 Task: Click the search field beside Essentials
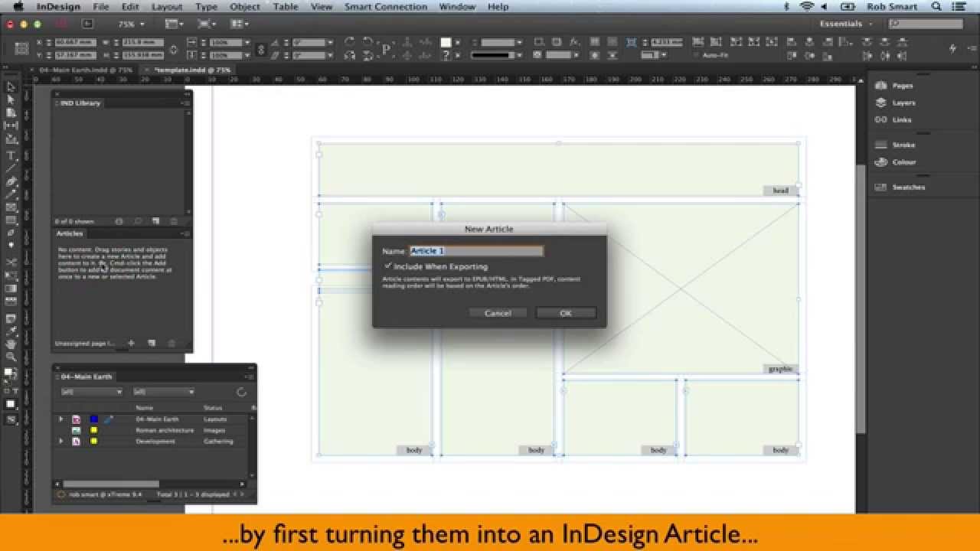pyautogui.click(x=926, y=24)
